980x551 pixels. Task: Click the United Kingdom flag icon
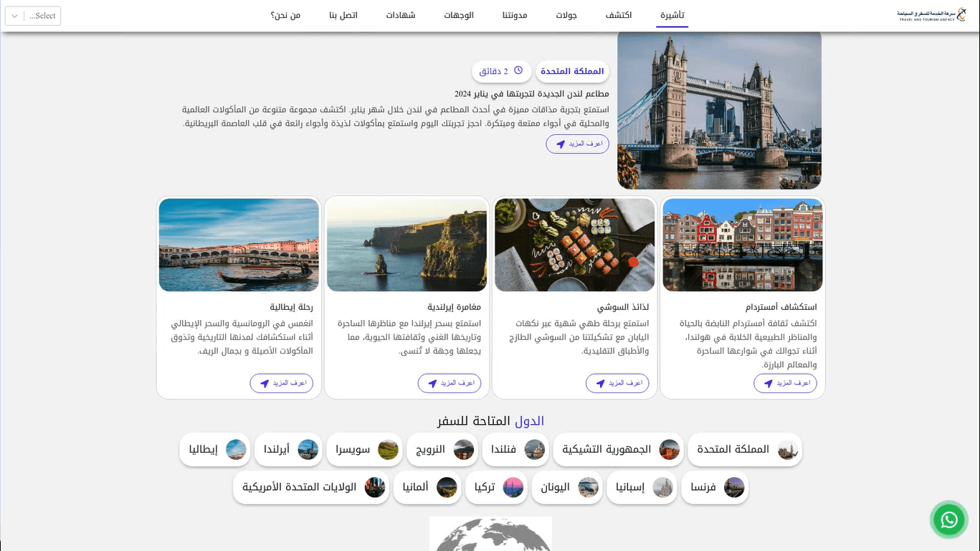pos(788,450)
